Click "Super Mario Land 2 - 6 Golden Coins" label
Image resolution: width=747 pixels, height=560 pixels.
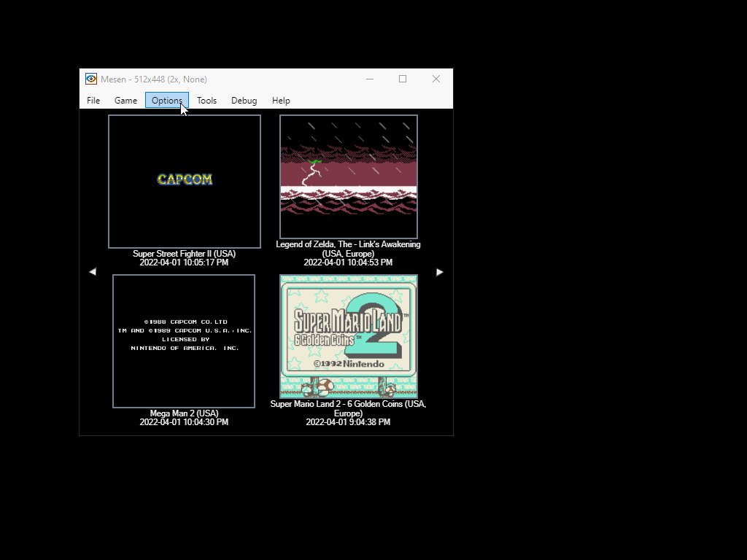pyautogui.click(x=348, y=408)
